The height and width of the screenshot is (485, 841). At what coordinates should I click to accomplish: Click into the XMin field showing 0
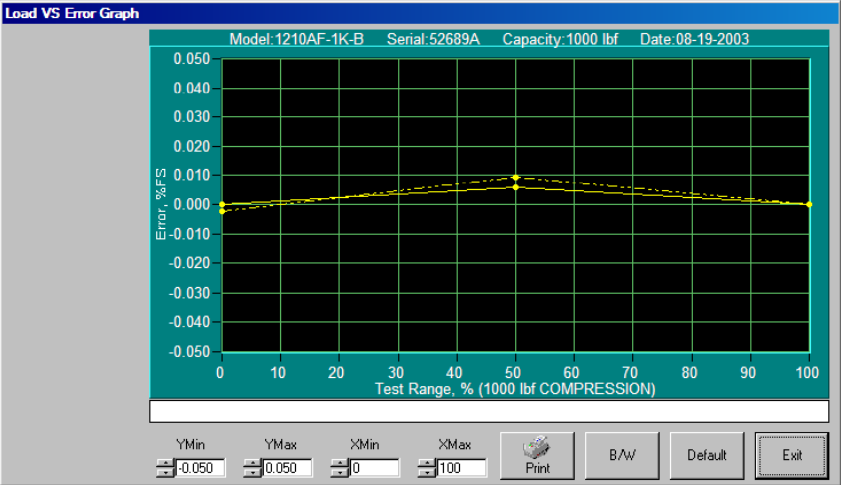point(373,468)
